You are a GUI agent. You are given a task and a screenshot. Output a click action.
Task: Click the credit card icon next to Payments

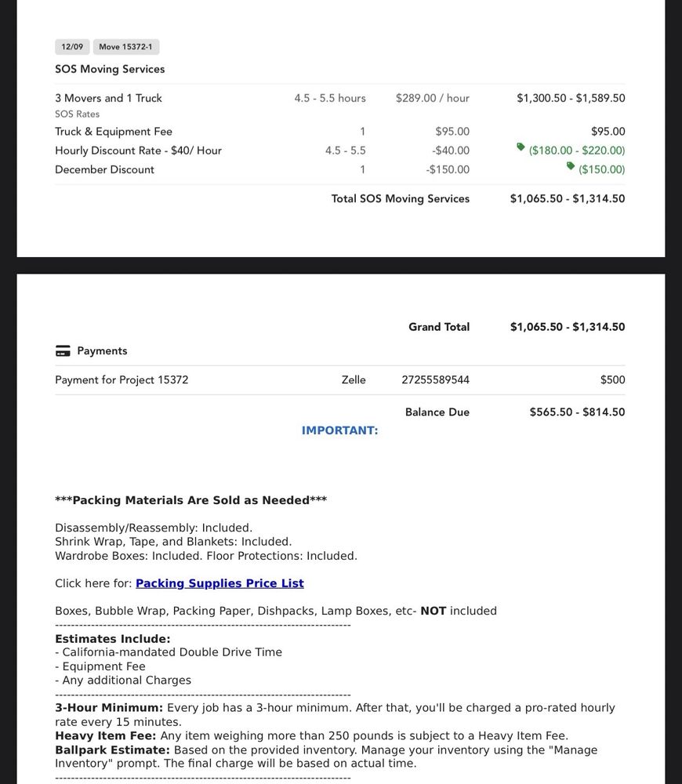[63, 351]
